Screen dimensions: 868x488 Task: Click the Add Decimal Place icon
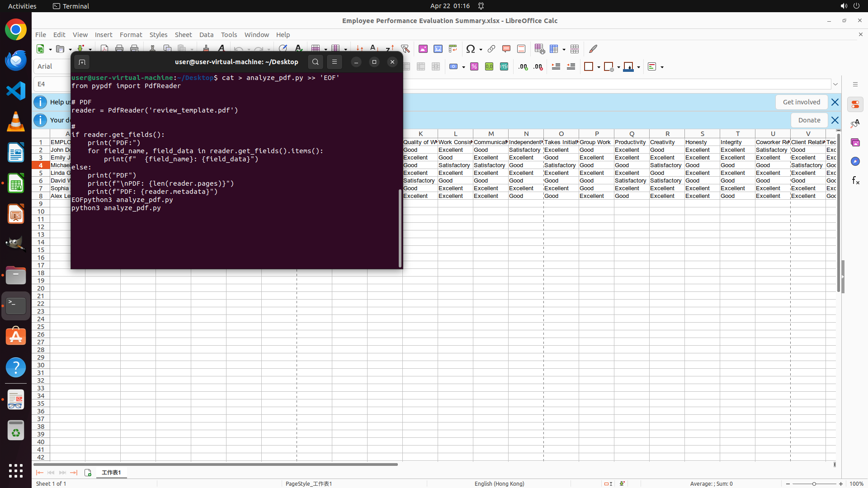[523, 67]
